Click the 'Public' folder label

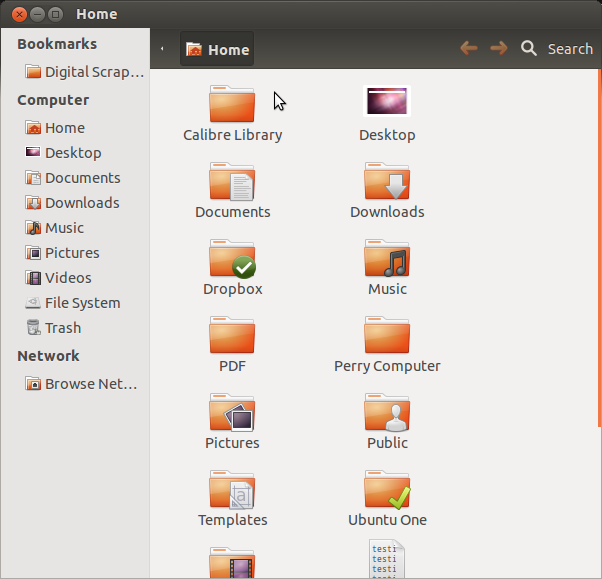[387, 443]
